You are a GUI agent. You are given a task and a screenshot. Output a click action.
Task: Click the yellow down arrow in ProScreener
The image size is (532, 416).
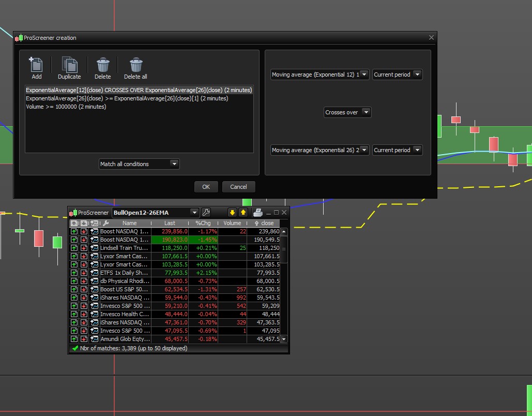[x=232, y=213]
